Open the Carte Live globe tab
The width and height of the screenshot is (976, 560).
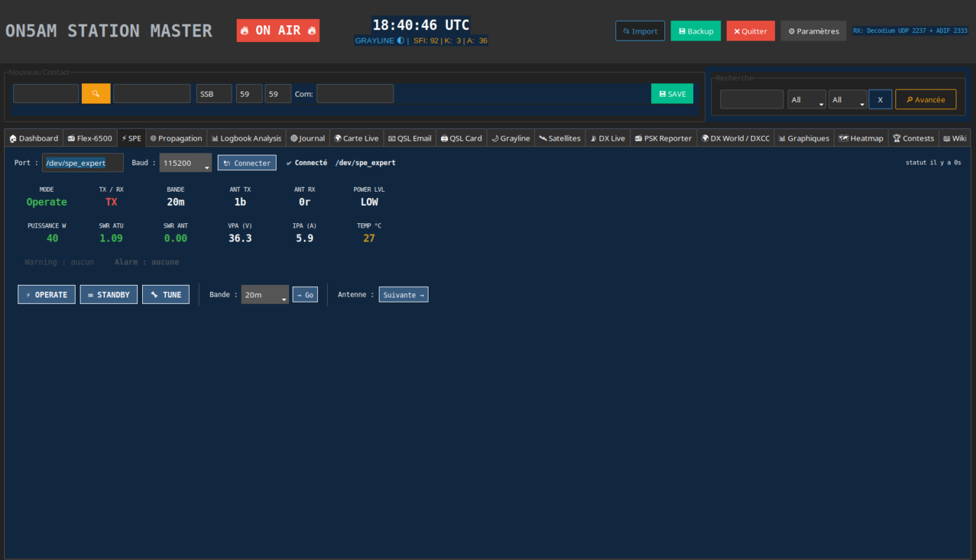tap(356, 139)
